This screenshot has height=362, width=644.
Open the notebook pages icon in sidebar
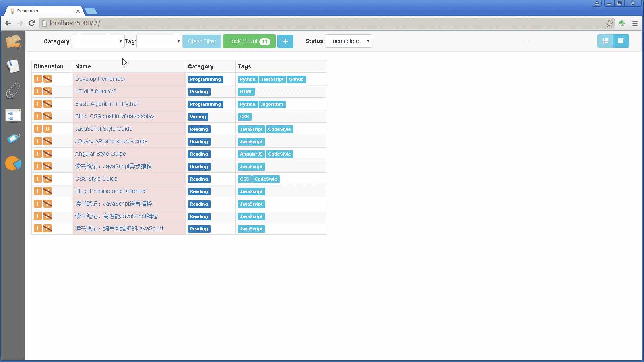13,66
